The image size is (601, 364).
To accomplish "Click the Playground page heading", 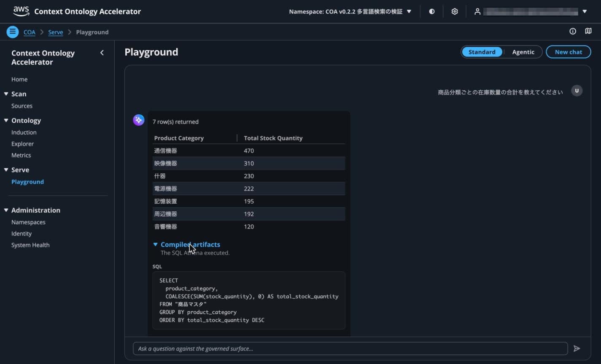I will coord(151,52).
